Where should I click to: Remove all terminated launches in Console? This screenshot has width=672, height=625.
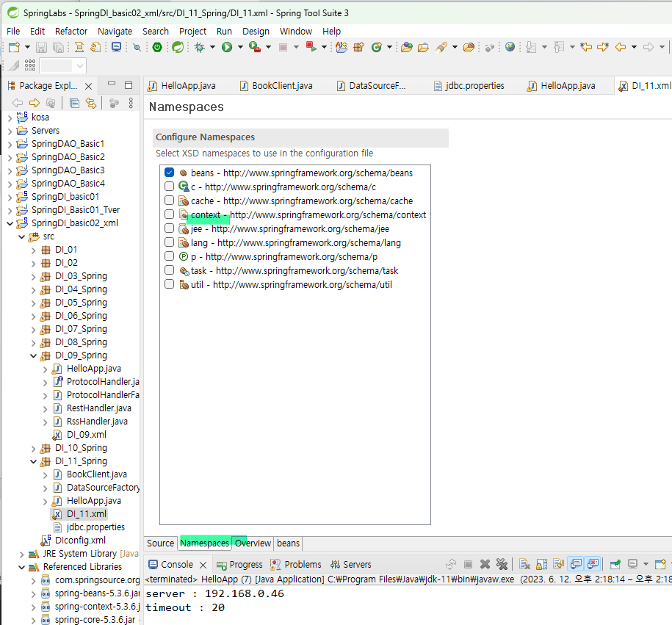(502, 564)
